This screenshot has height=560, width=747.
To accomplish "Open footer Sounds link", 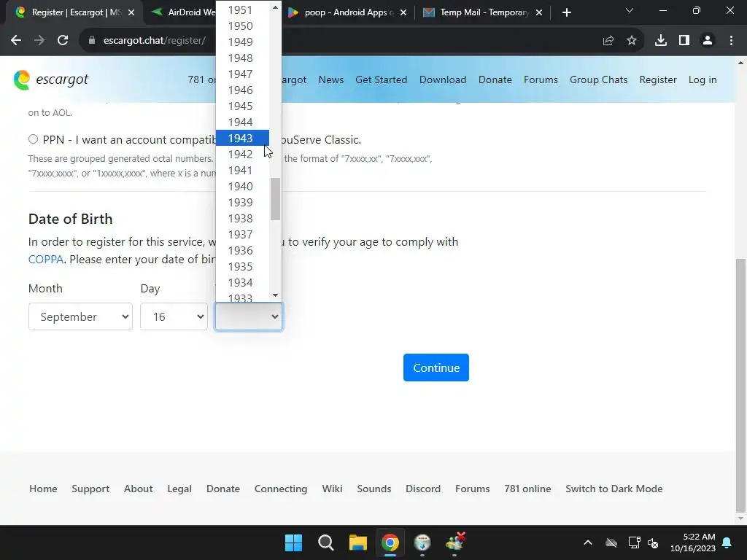I will coord(374,489).
